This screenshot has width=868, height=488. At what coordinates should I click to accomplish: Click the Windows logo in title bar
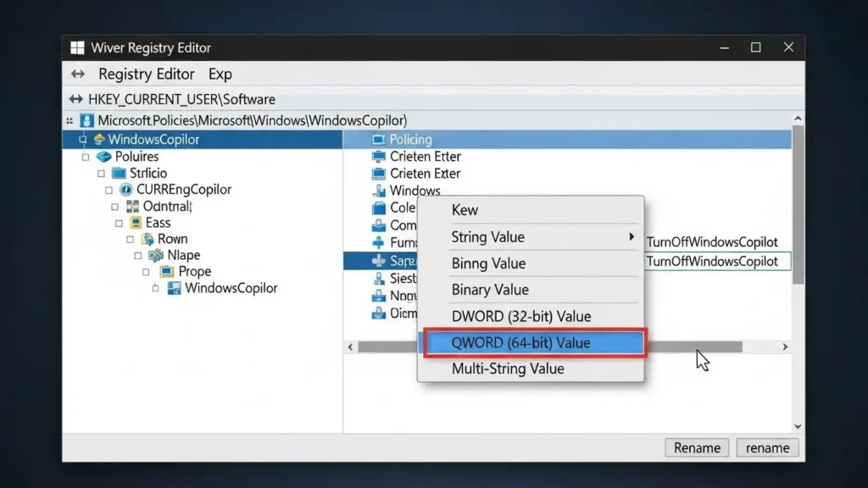tap(77, 47)
